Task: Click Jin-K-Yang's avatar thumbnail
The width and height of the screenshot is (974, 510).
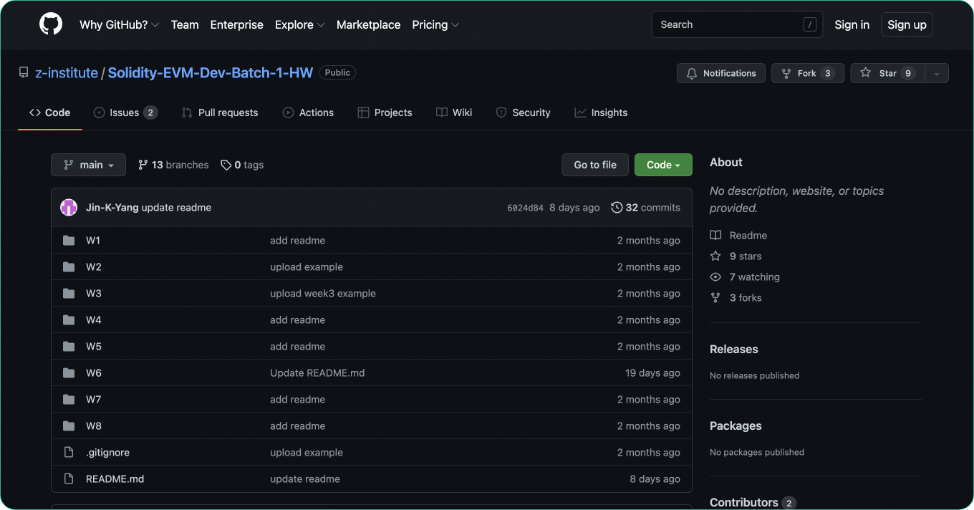Action: pyautogui.click(x=69, y=208)
